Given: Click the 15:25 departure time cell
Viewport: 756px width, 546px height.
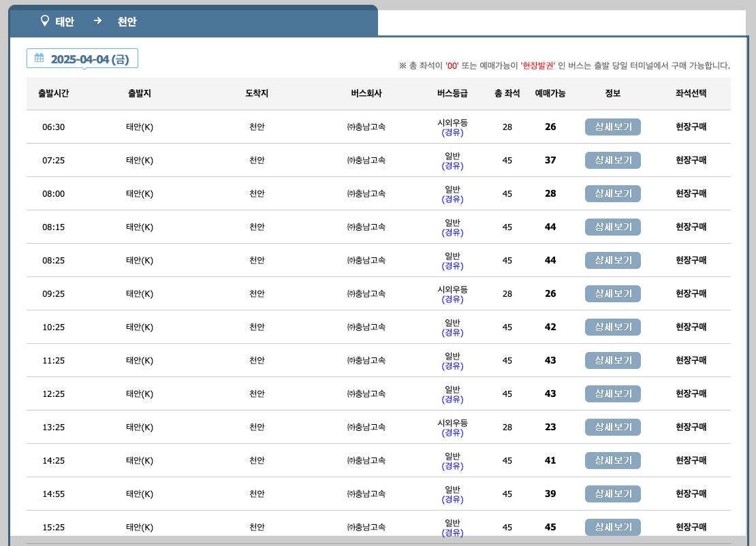Looking at the screenshot, I should click(x=54, y=527).
